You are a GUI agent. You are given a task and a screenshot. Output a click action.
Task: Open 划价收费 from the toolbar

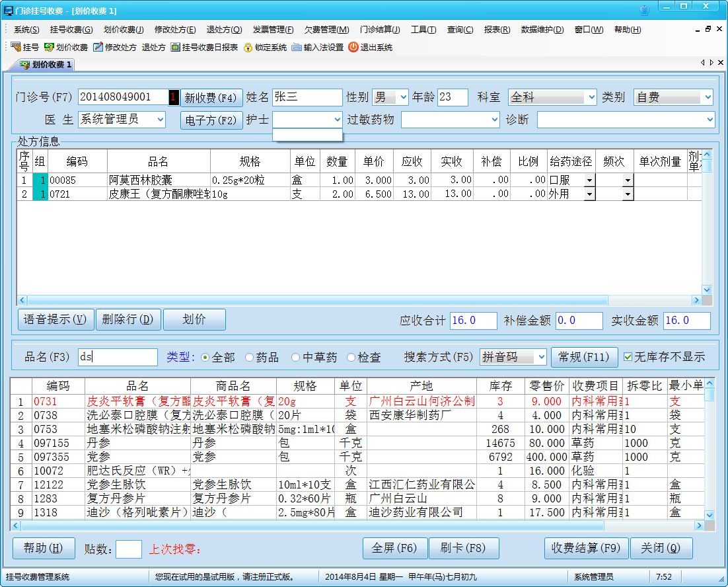[x=65, y=48]
